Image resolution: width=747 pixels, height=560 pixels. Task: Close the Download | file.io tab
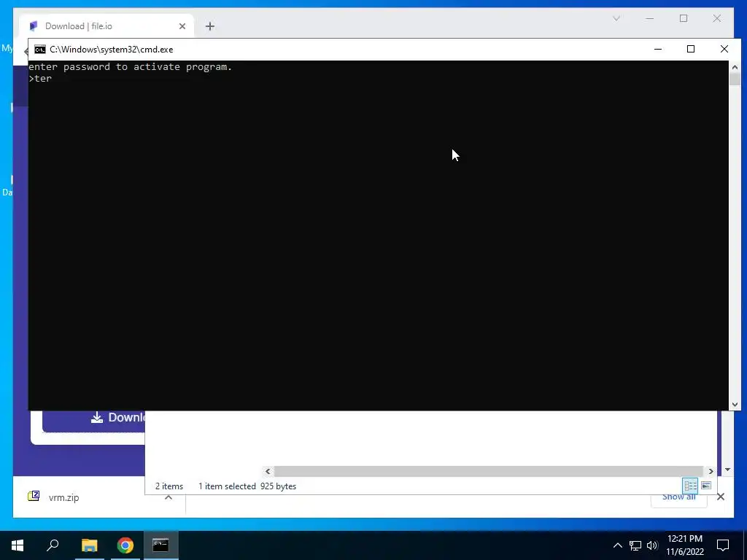[x=182, y=26]
